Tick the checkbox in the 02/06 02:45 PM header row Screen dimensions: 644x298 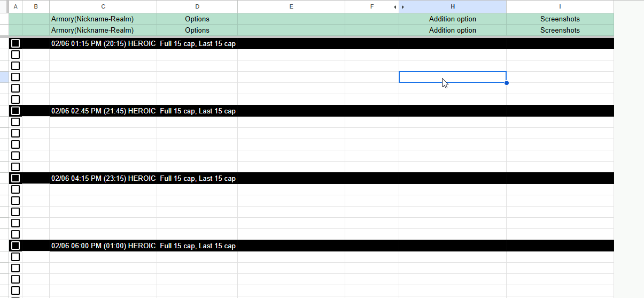pos(15,111)
